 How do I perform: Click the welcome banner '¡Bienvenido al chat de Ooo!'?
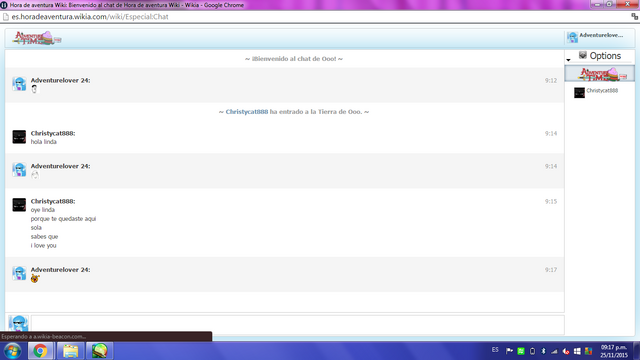(294, 59)
